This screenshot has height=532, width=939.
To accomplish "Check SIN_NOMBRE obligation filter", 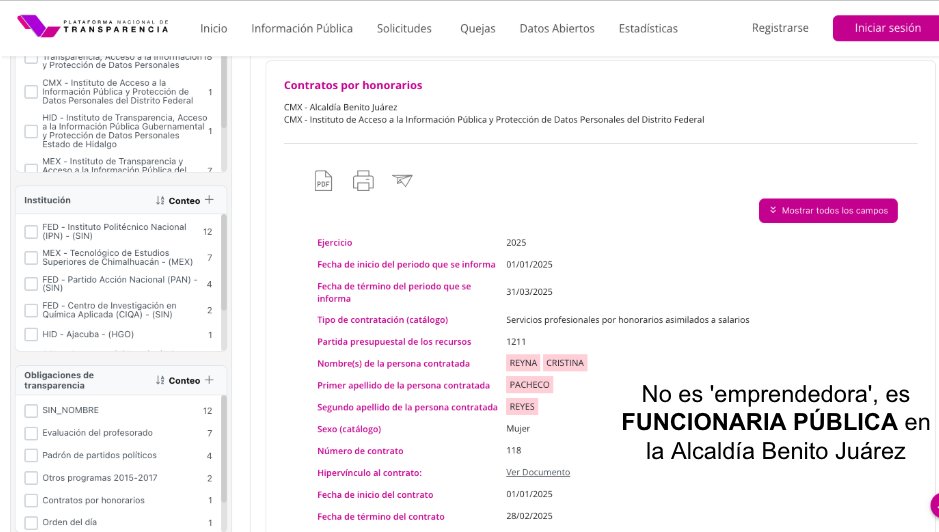I will (31, 410).
